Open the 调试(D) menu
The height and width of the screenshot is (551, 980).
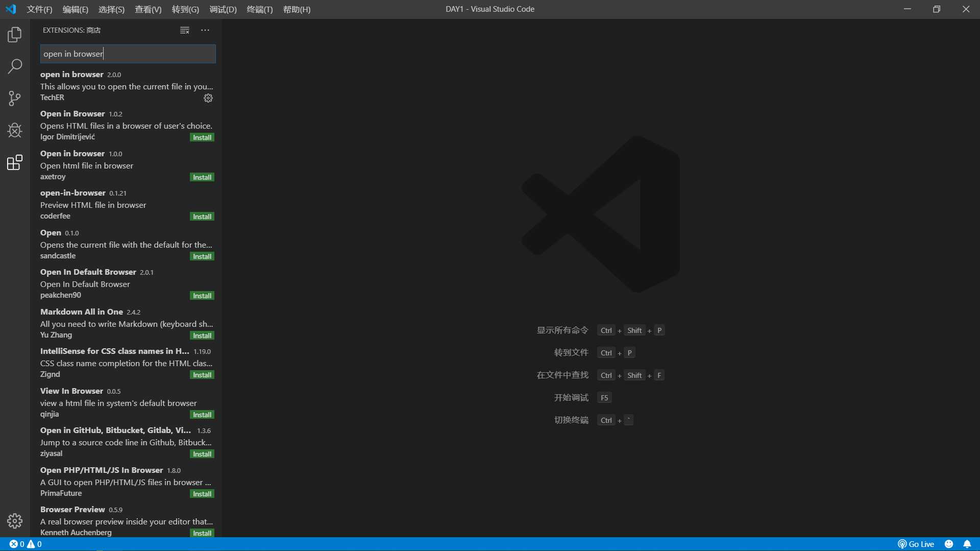(223, 9)
